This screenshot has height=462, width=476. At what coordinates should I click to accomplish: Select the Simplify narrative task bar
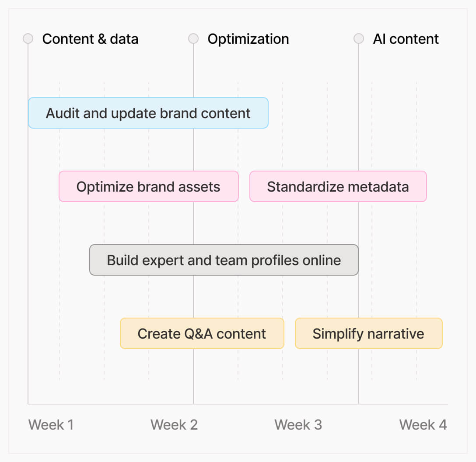368,334
